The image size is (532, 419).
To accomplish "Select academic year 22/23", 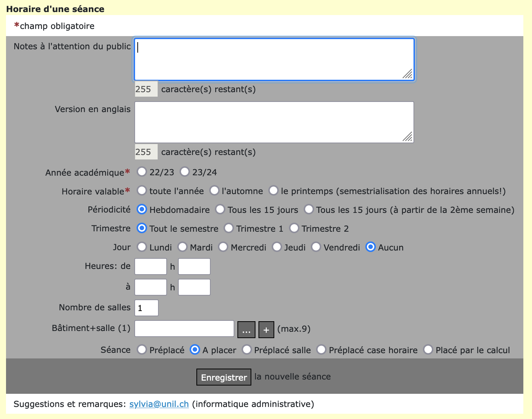I will (142, 172).
